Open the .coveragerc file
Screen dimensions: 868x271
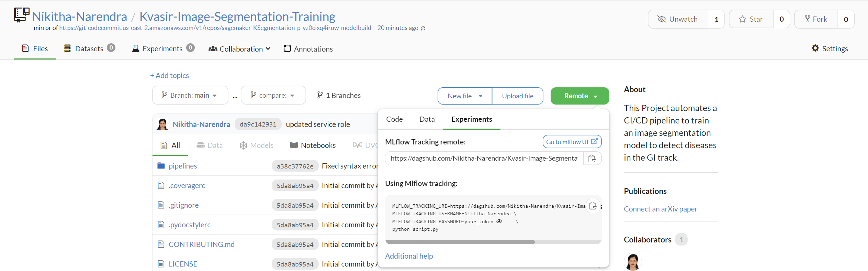pyautogui.click(x=187, y=186)
